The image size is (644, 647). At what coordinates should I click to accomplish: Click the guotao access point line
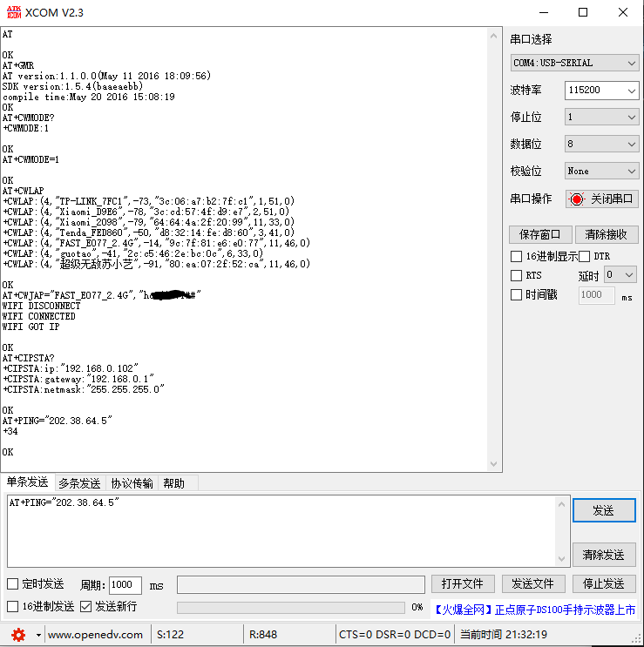pyautogui.click(x=133, y=253)
